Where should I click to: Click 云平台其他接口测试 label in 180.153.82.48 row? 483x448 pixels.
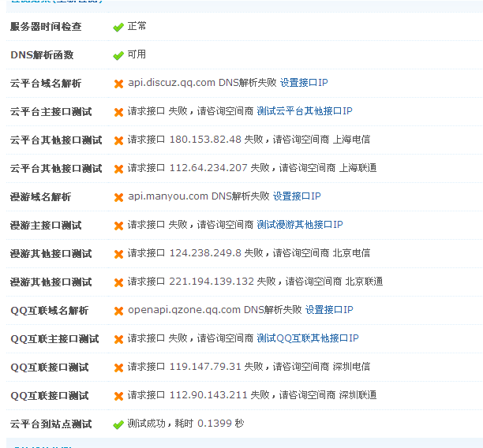(x=56, y=140)
